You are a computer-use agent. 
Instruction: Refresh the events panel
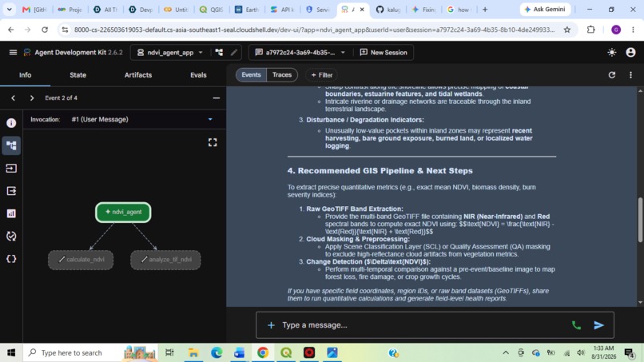[611, 75]
